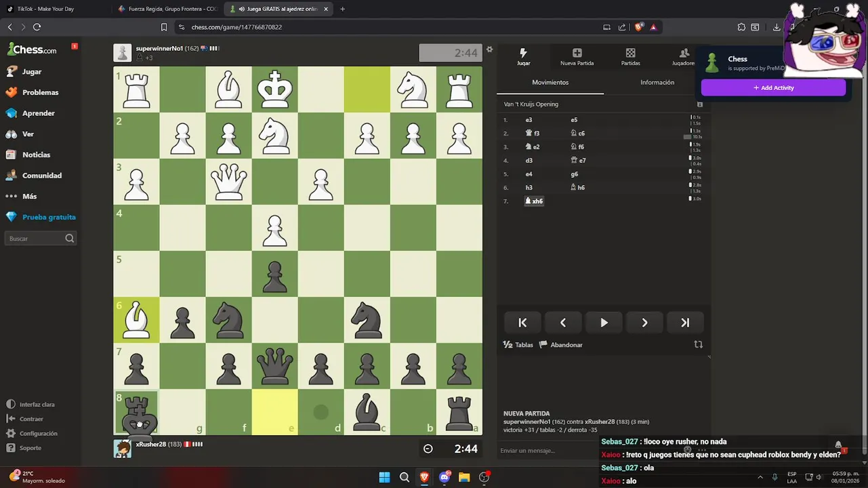Viewport: 868px width, 488px height.
Task: Jump to first move button
Action: click(522, 323)
